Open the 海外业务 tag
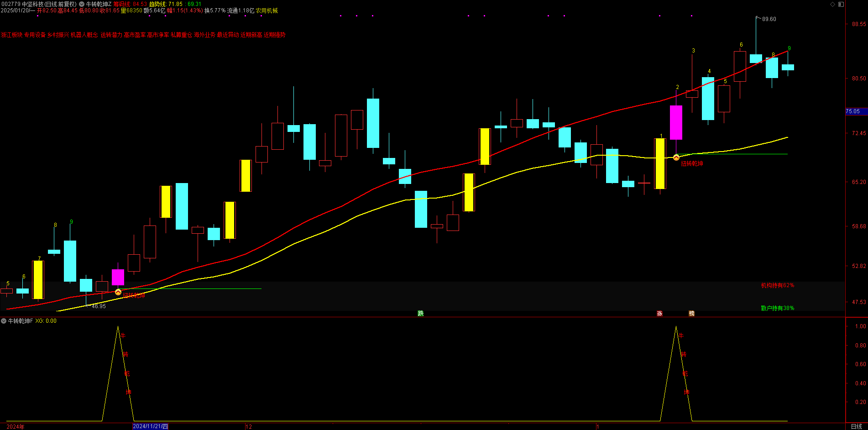868x430 pixels. (x=204, y=35)
